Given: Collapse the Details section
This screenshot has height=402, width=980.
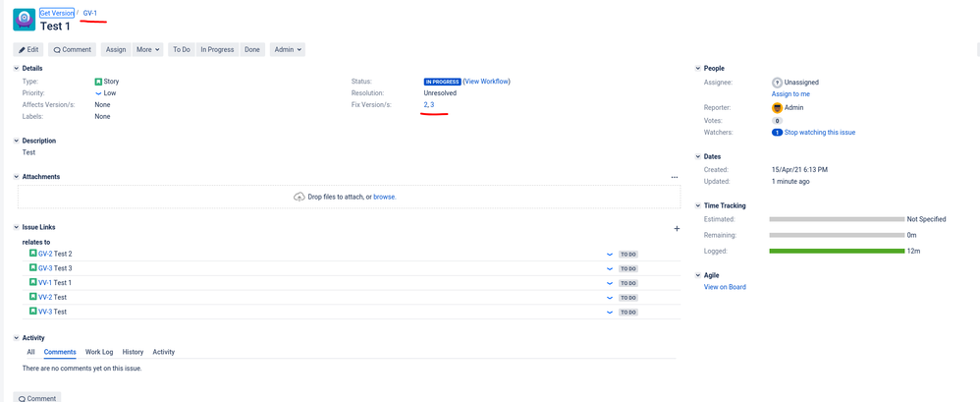Looking at the screenshot, I should point(17,68).
